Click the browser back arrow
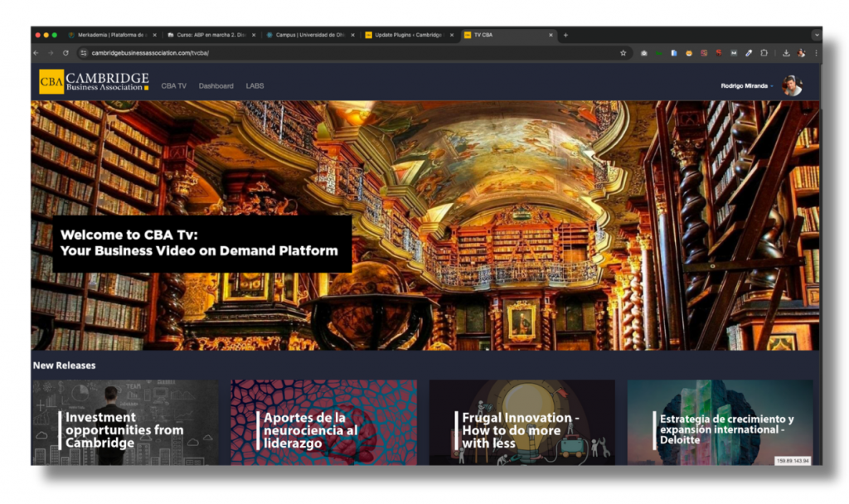The width and height of the screenshot is (849, 504). (x=36, y=53)
